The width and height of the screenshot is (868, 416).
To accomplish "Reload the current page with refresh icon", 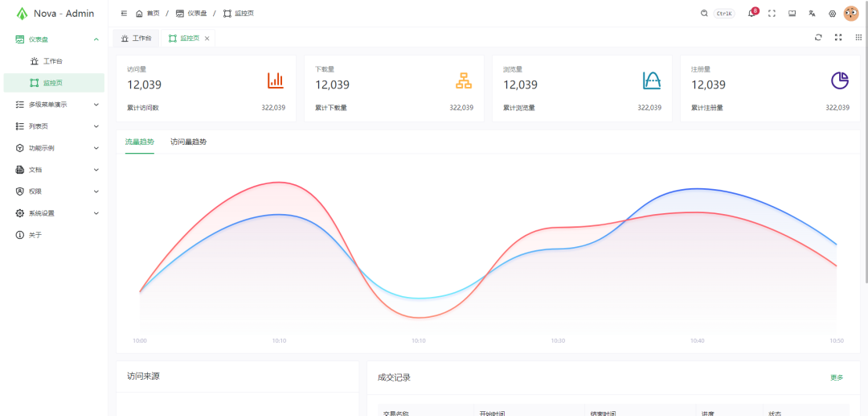I will point(818,38).
